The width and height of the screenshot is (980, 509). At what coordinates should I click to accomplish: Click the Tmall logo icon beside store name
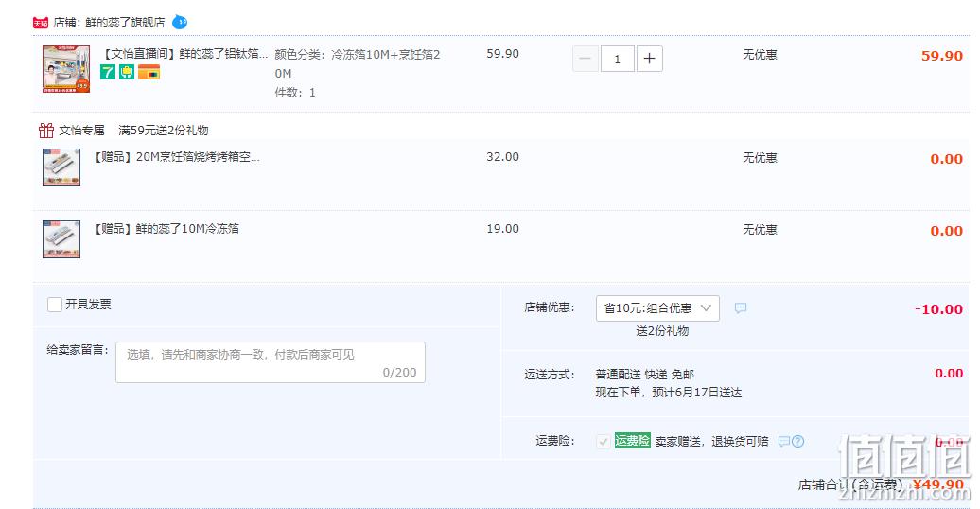click(41, 23)
